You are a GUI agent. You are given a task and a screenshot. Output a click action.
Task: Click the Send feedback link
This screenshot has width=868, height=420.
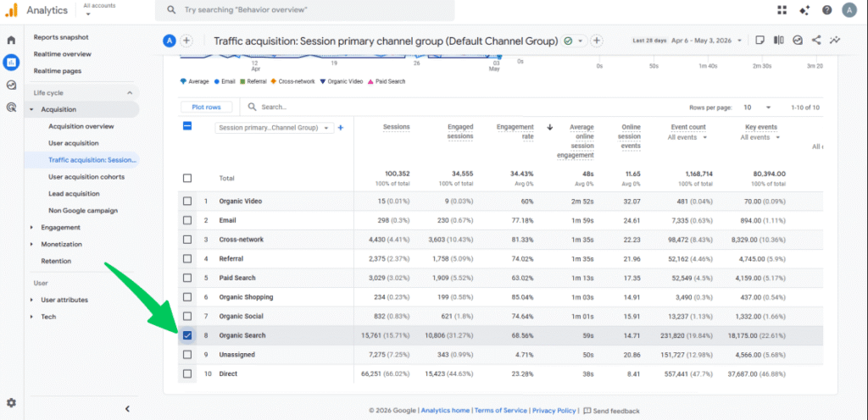tap(612, 411)
